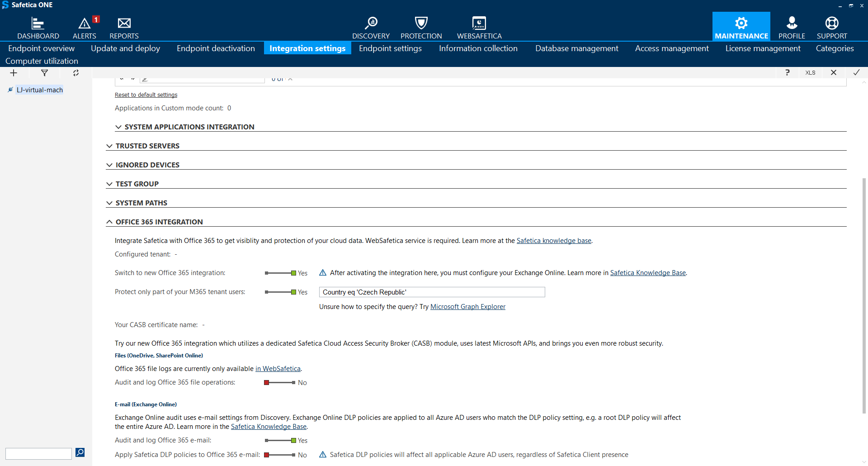Launch WebSafetica from the top bar
Viewport: 868px width, 466px height.
[x=479, y=26]
